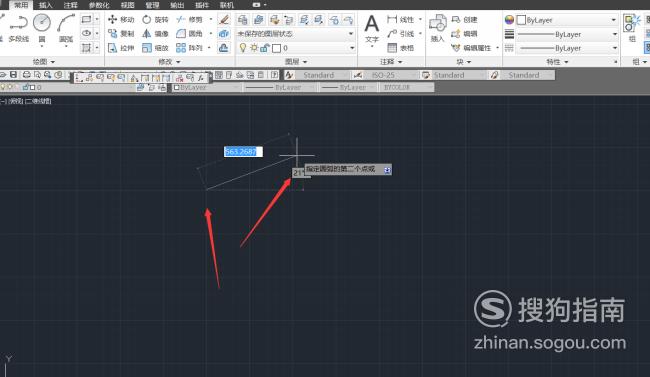Click the white ByLayer color swatch
The image size is (650, 377).
(x=521, y=20)
